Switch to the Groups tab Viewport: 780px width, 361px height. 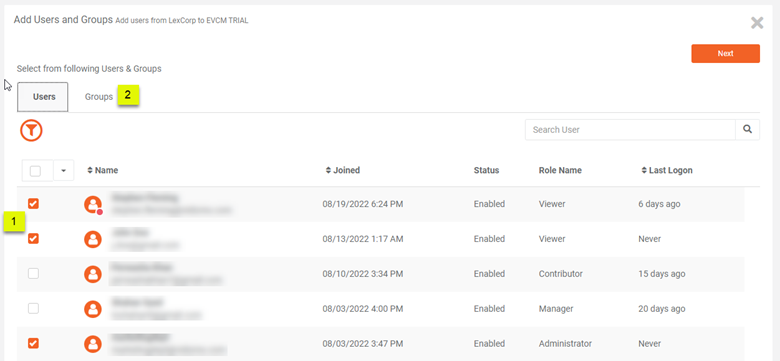coord(98,97)
